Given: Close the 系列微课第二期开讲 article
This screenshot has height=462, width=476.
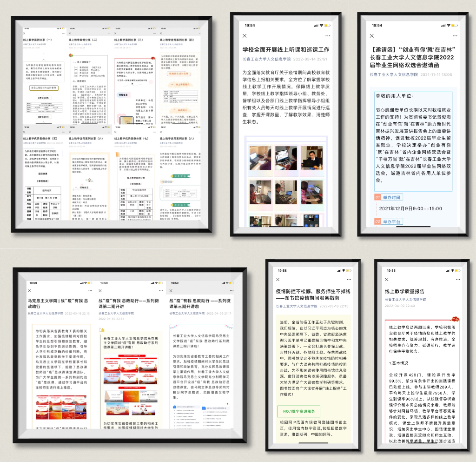Looking at the screenshot, I should coord(101,291).
